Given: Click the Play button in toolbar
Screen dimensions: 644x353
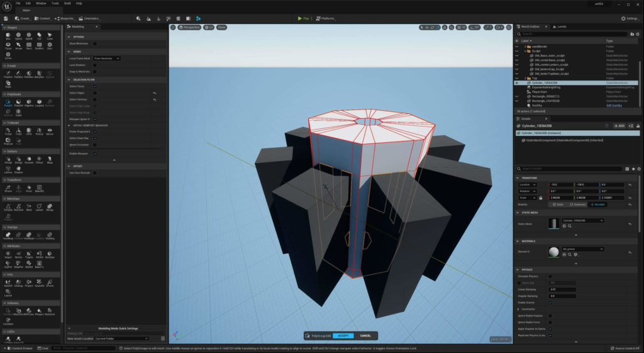Looking at the screenshot, I should click(303, 18).
